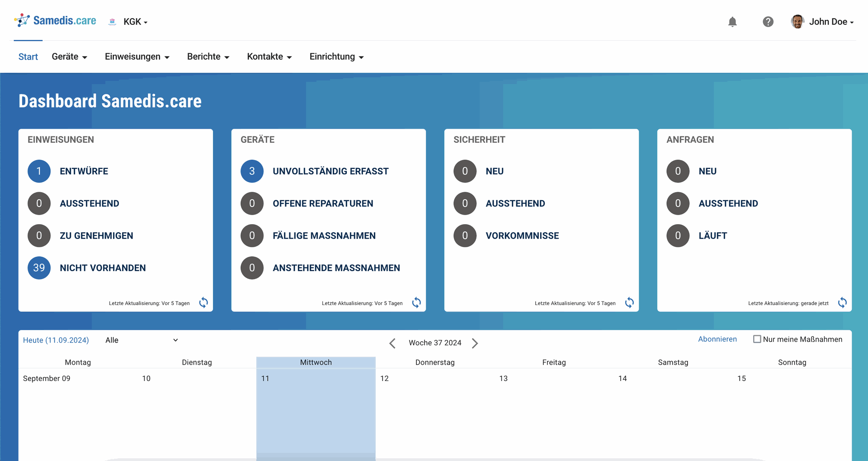Click the Geräte card heading

tap(257, 140)
